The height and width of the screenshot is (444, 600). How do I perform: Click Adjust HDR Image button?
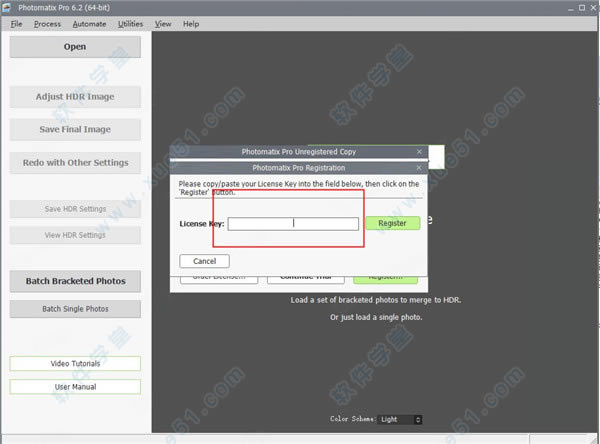pyautogui.click(x=75, y=96)
